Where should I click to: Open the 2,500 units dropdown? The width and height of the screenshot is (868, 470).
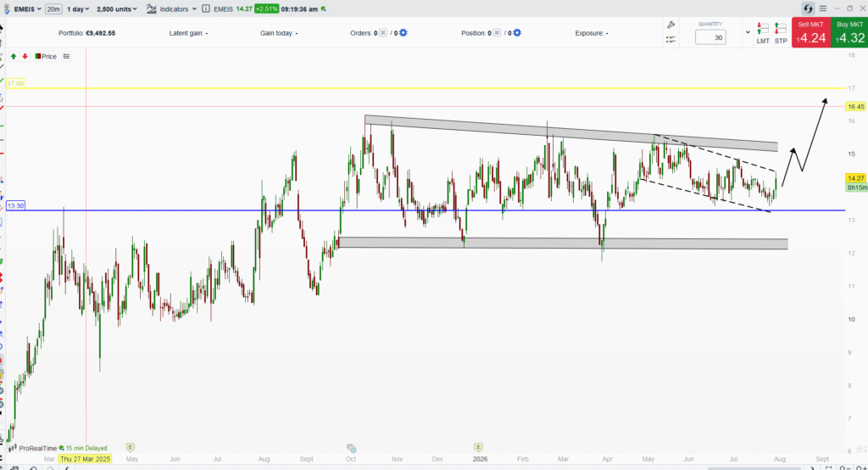[x=117, y=8]
